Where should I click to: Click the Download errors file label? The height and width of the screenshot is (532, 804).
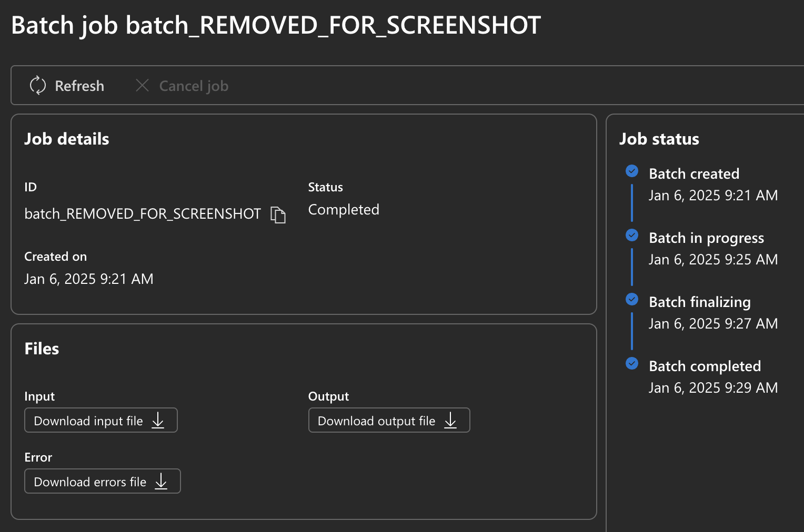(90, 482)
